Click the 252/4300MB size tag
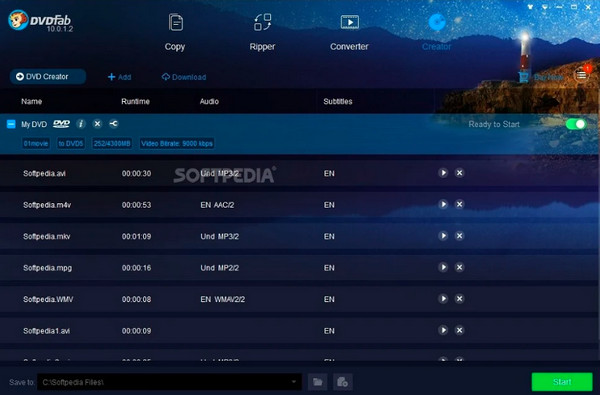 tap(112, 144)
